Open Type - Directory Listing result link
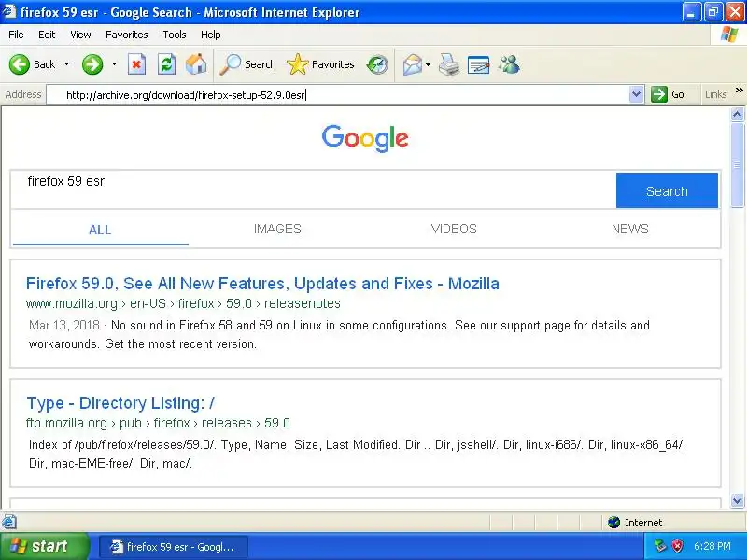The height and width of the screenshot is (560, 747). [x=120, y=403]
